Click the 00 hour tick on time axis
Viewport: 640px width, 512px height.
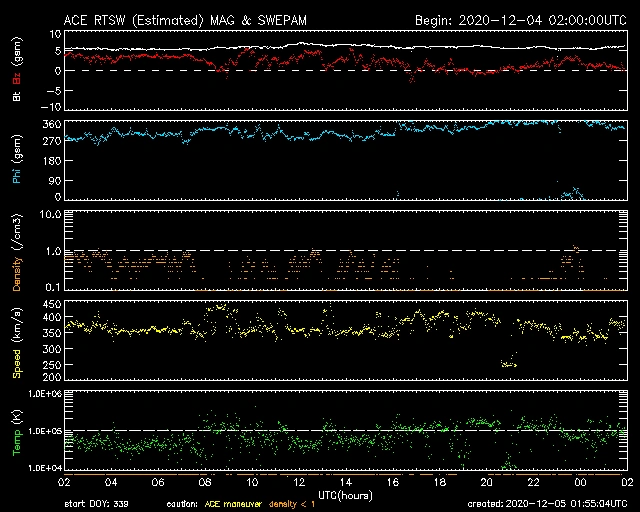pyautogui.click(x=580, y=481)
